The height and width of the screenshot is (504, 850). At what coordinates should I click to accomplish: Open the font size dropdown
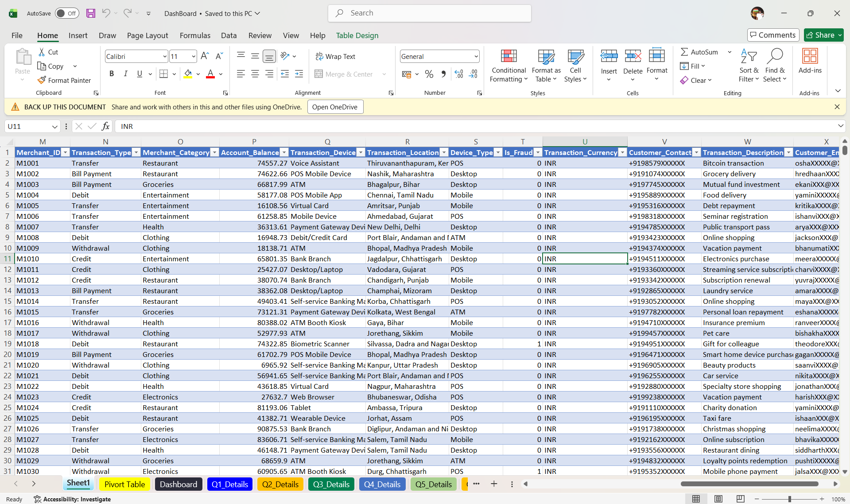click(x=194, y=56)
